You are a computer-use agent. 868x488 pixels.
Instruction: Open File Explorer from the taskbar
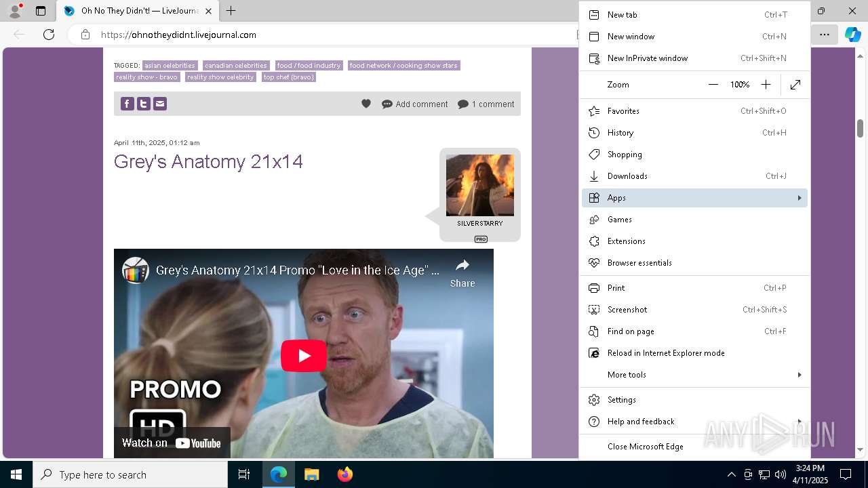point(311,474)
